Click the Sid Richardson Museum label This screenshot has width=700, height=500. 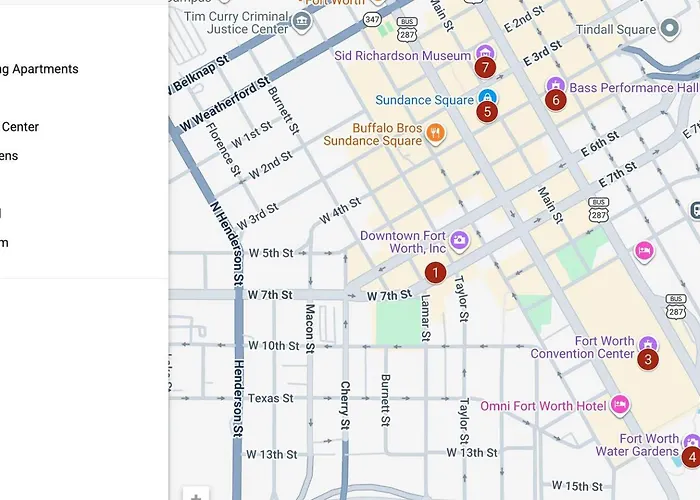coord(402,56)
